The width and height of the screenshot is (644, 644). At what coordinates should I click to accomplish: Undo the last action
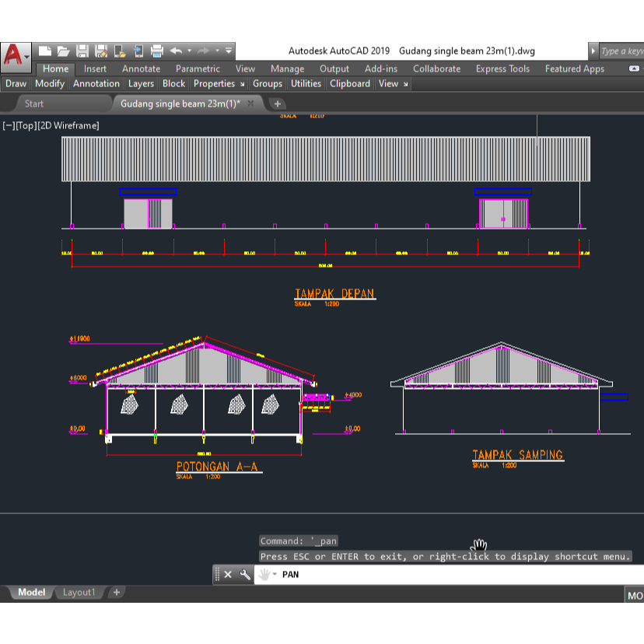[175, 49]
